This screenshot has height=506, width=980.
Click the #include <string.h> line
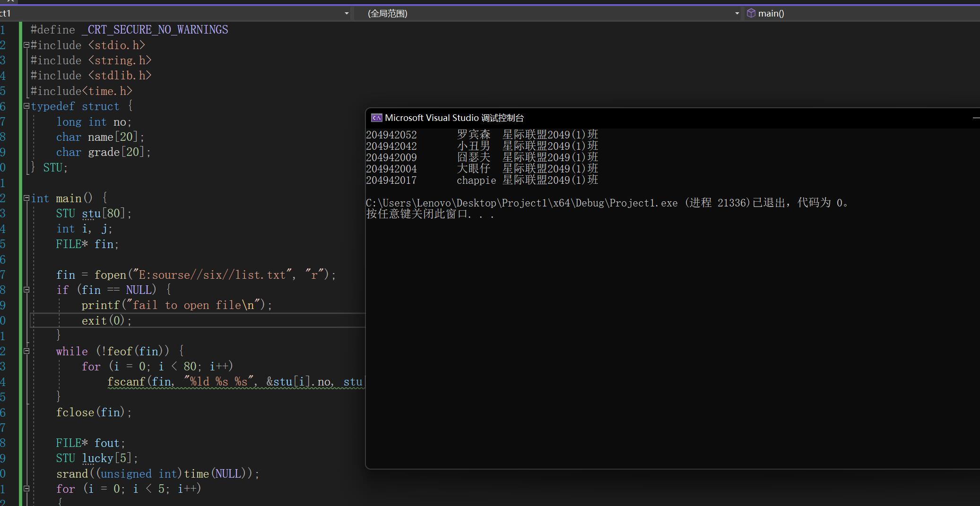tap(91, 60)
